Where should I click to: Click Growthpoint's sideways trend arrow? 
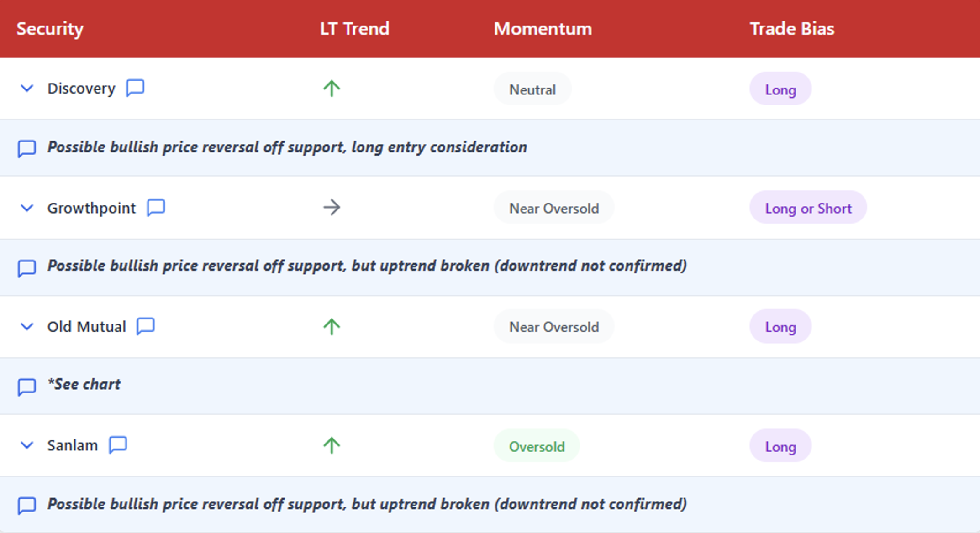coord(332,208)
